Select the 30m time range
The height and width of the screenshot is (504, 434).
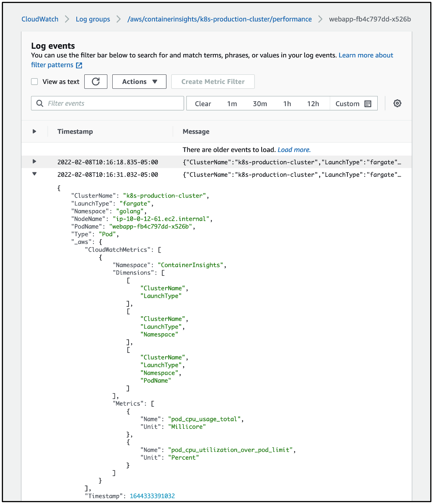pyautogui.click(x=260, y=103)
